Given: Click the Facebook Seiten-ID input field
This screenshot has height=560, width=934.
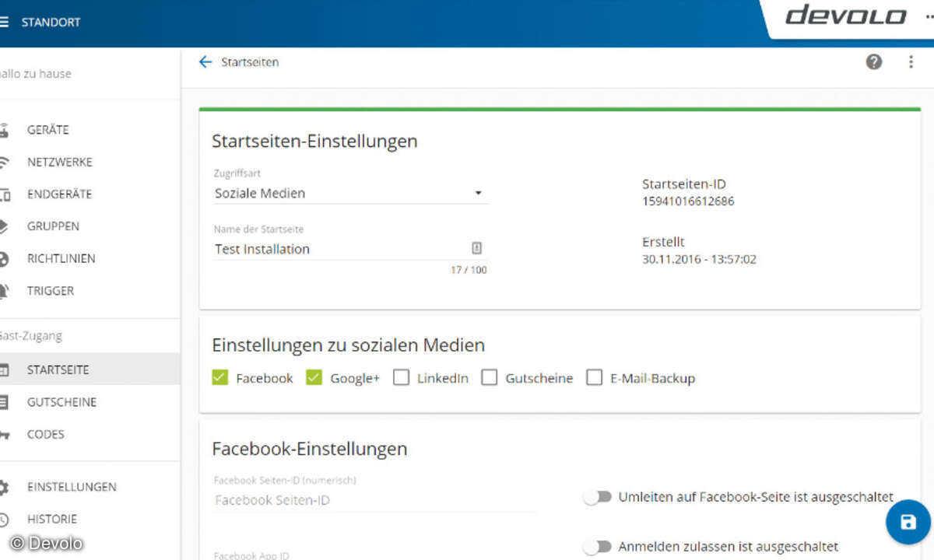Looking at the screenshot, I should click(x=375, y=500).
